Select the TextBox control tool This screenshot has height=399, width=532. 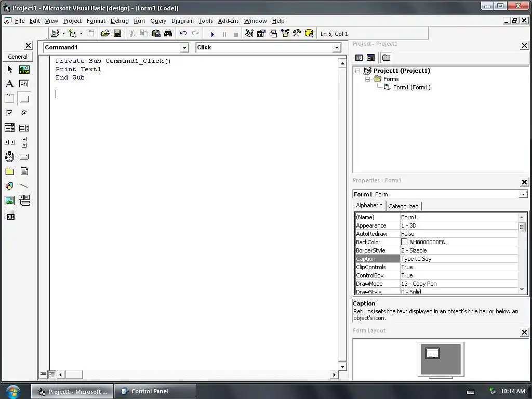[x=24, y=84]
